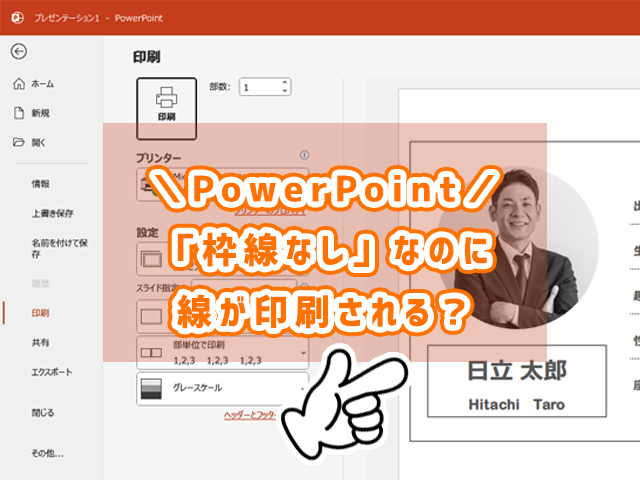
Task: Open the 共有 (Share) page
Action: coord(40,342)
